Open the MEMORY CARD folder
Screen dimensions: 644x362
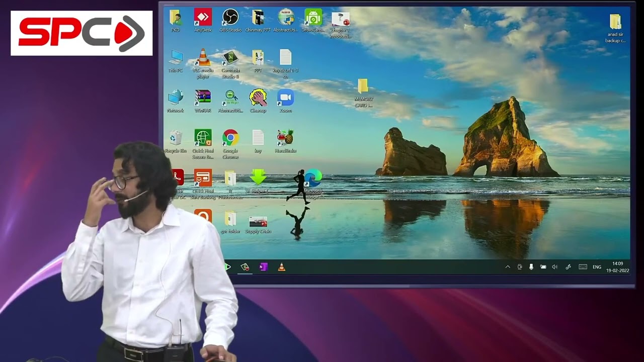pyautogui.click(x=363, y=94)
